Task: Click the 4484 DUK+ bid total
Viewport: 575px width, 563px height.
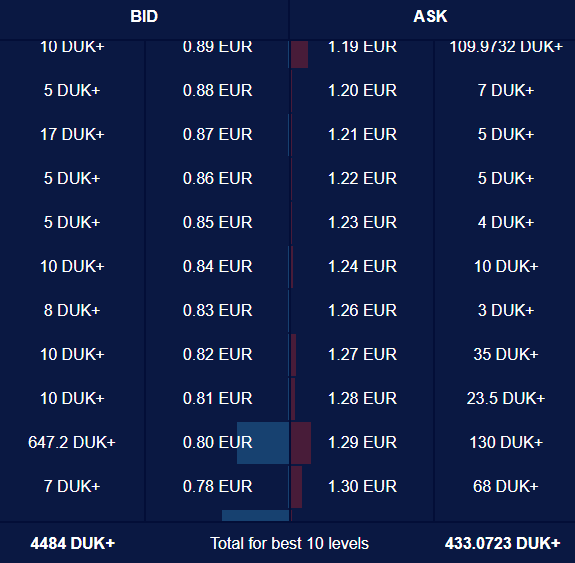Action: pyautogui.click(x=73, y=544)
